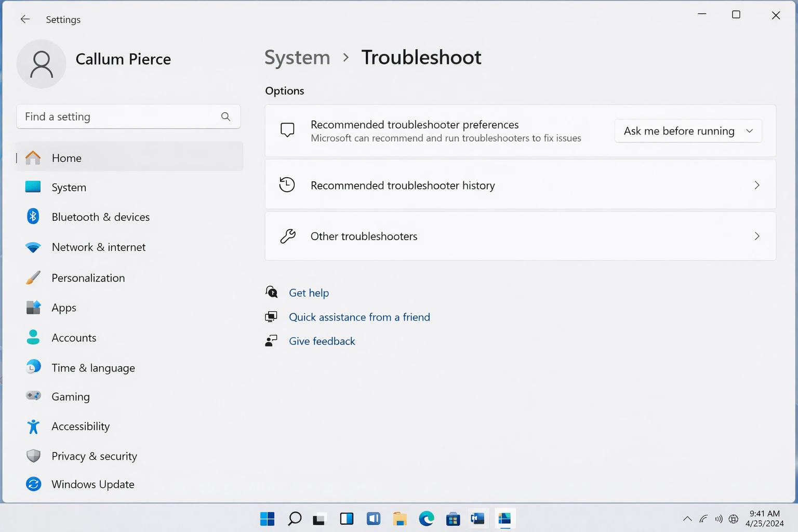This screenshot has width=798, height=532.
Task: Click the Accessibility section icon
Action: tap(33, 426)
